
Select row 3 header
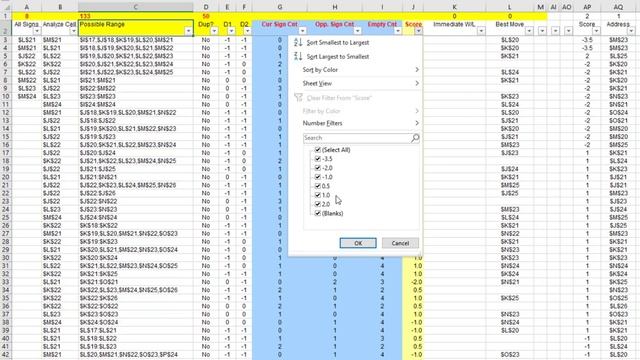point(6,40)
